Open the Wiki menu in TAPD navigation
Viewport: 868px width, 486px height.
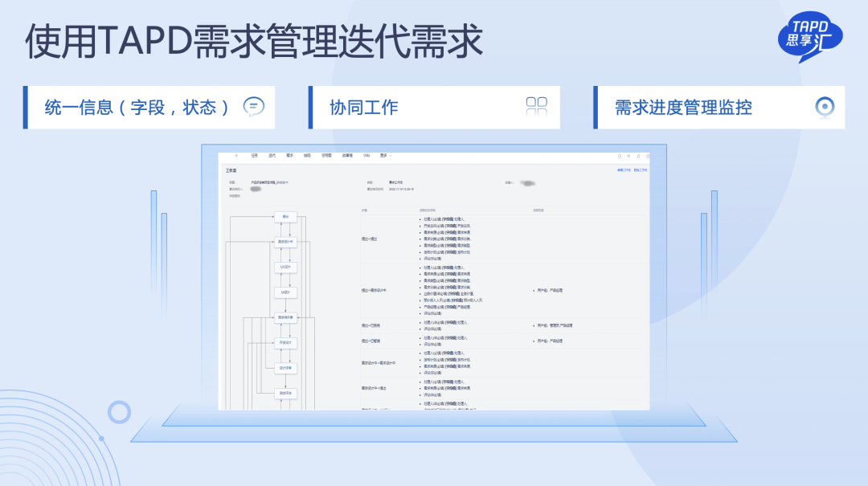tap(366, 156)
